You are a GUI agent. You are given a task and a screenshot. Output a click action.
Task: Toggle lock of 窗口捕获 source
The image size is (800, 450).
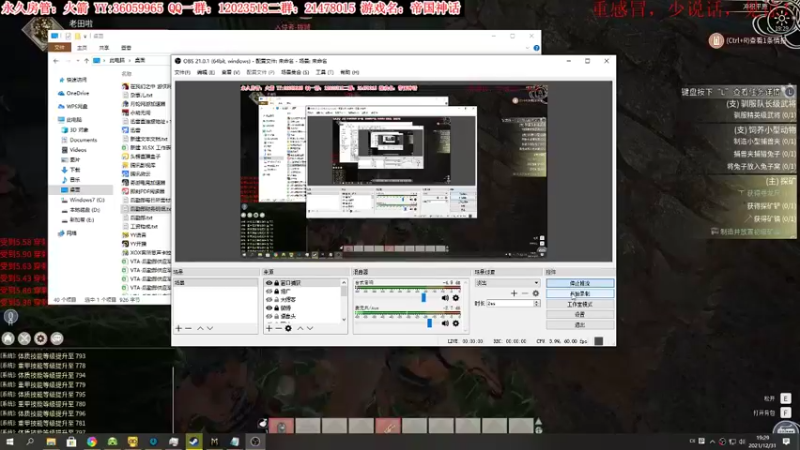click(277, 283)
